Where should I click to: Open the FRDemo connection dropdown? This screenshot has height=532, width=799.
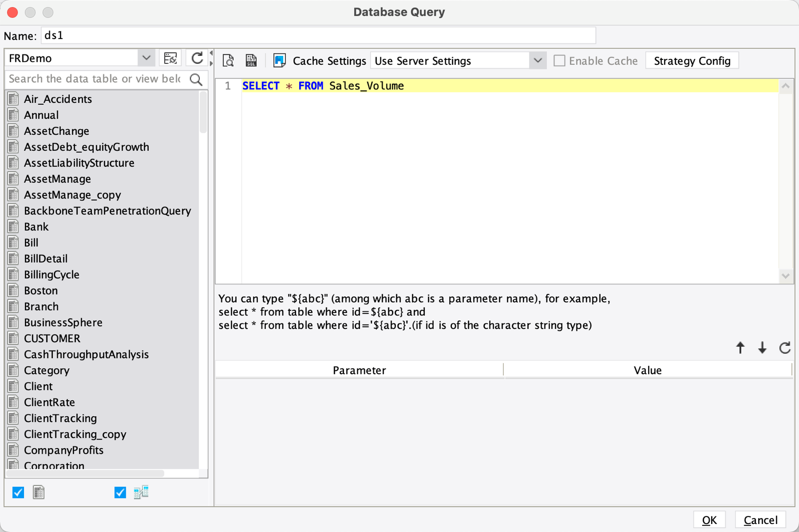pyautogui.click(x=146, y=57)
